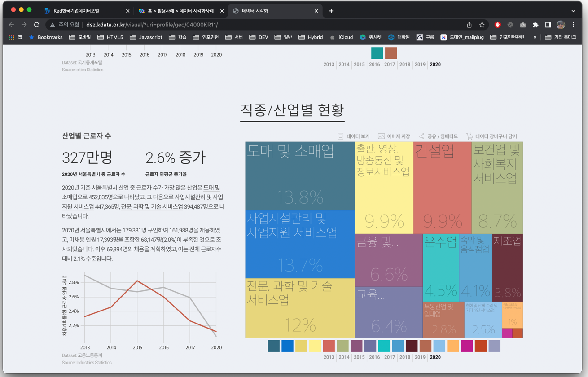Screen dimensions: 588x377
Task: Open the 도메인_mailplug bookmark
Action: pyautogui.click(x=462, y=37)
